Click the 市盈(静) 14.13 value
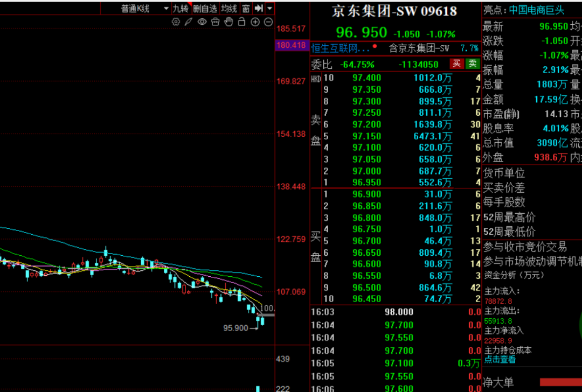Image resolution: width=582 pixels, height=392 pixels. pos(556,114)
